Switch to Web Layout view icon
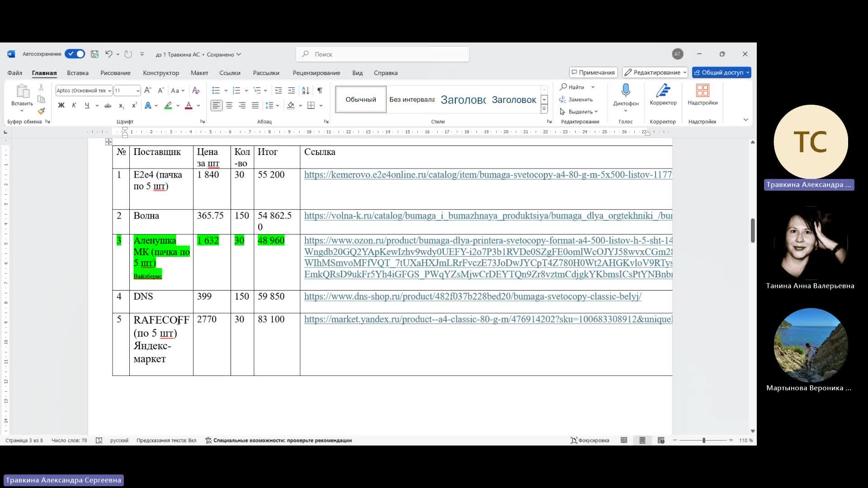This screenshot has height=488, width=868. click(x=661, y=440)
